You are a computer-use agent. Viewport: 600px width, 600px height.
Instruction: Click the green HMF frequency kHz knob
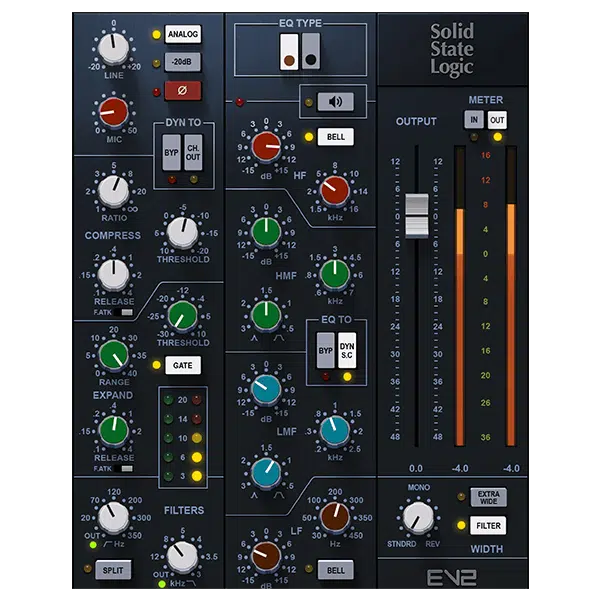335,274
